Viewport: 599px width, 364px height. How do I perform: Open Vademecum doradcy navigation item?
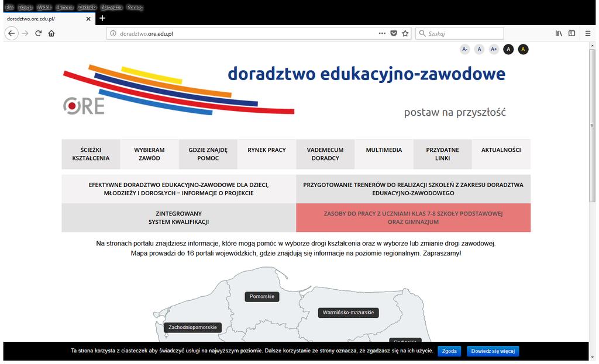point(325,154)
